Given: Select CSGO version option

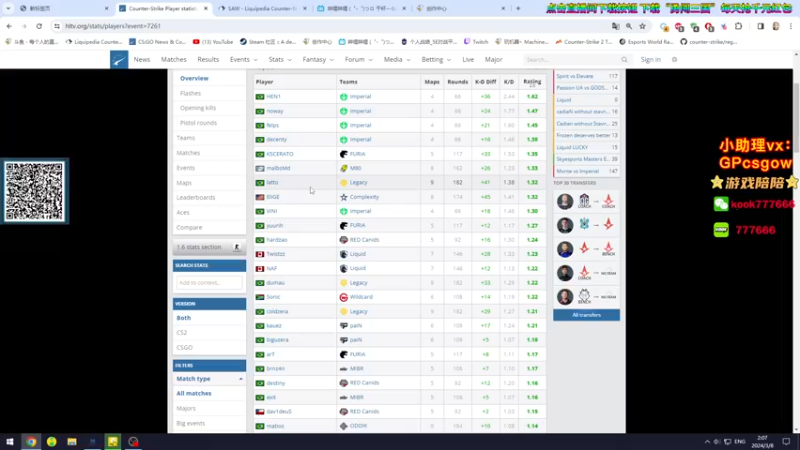Looking at the screenshot, I should coord(185,347).
